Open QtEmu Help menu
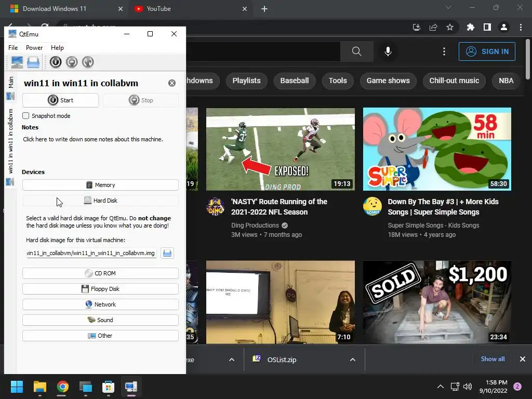Image resolution: width=532 pixels, height=399 pixels. [57, 47]
